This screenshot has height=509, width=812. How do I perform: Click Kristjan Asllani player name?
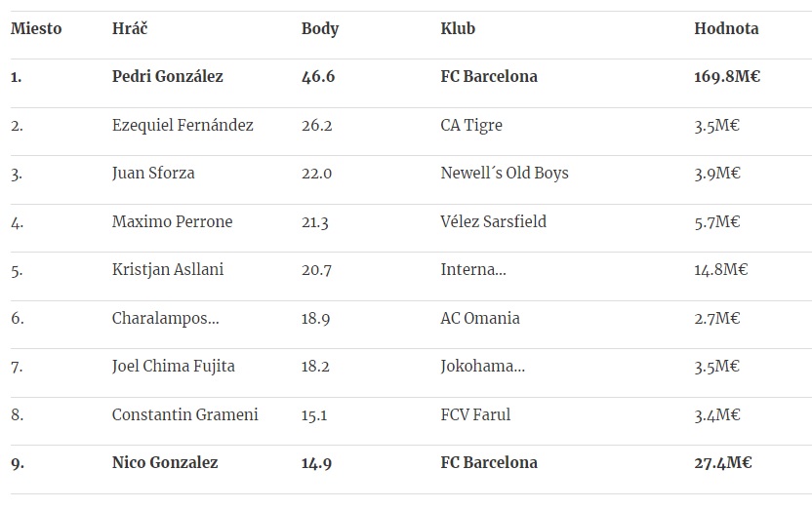[x=168, y=270]
